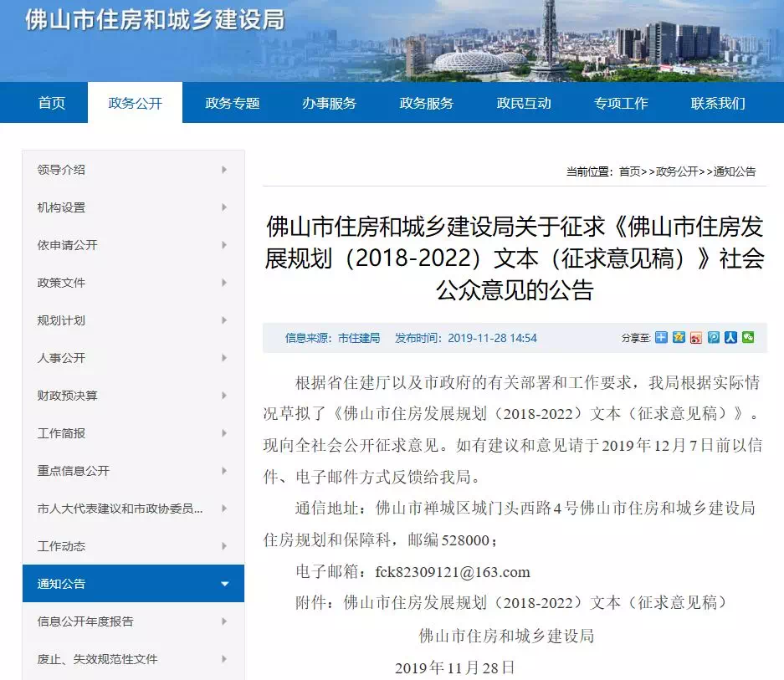Open 规划计划 in the sidebar
This screenshot has width=784, height=680.
click(x=61, y=320)
